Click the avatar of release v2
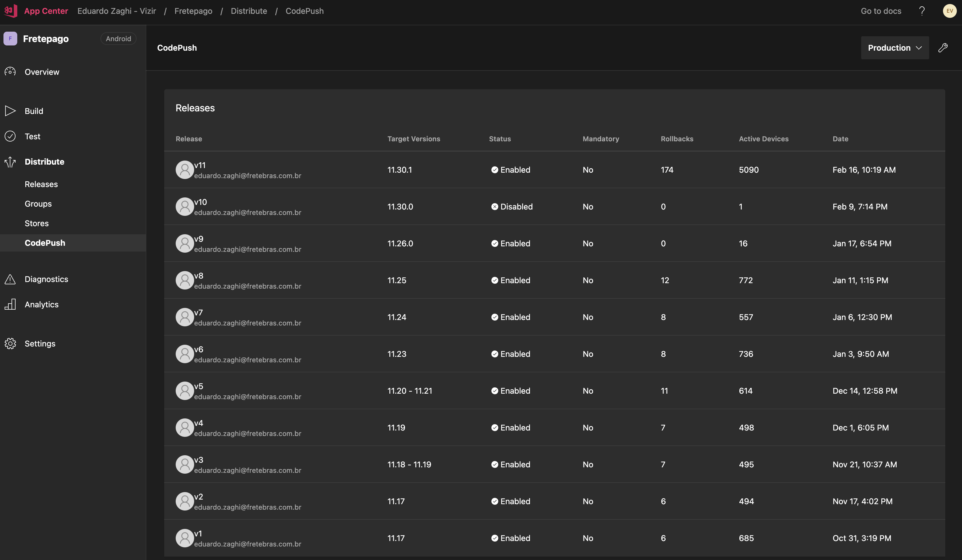 [185, 501]
